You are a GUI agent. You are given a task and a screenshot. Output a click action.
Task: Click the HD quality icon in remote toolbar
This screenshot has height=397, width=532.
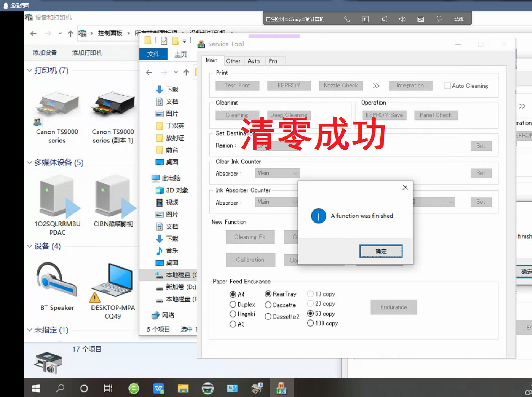[420, 19]
